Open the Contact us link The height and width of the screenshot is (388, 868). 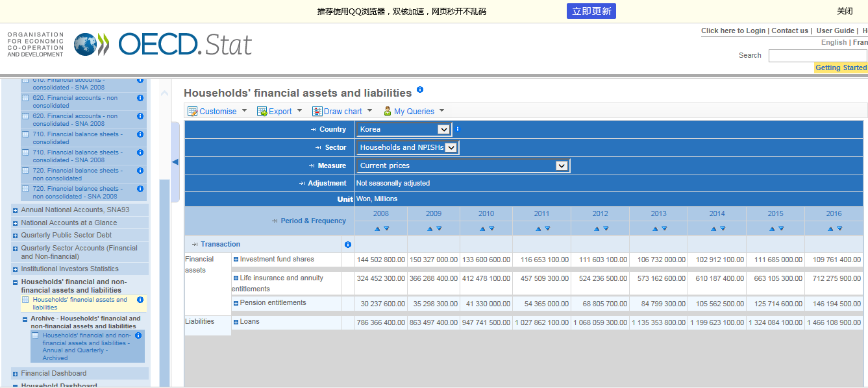(x=789, y=30)
